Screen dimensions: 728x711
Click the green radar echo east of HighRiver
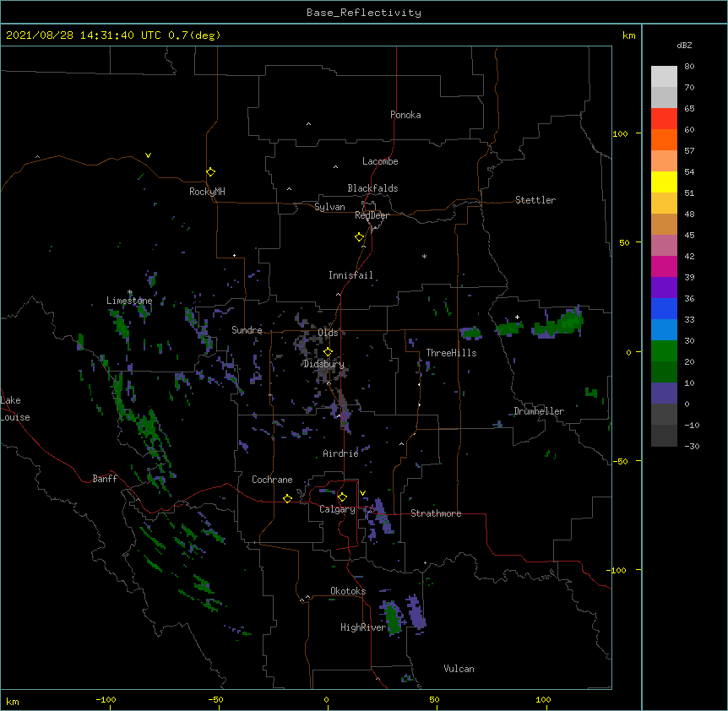394,618
